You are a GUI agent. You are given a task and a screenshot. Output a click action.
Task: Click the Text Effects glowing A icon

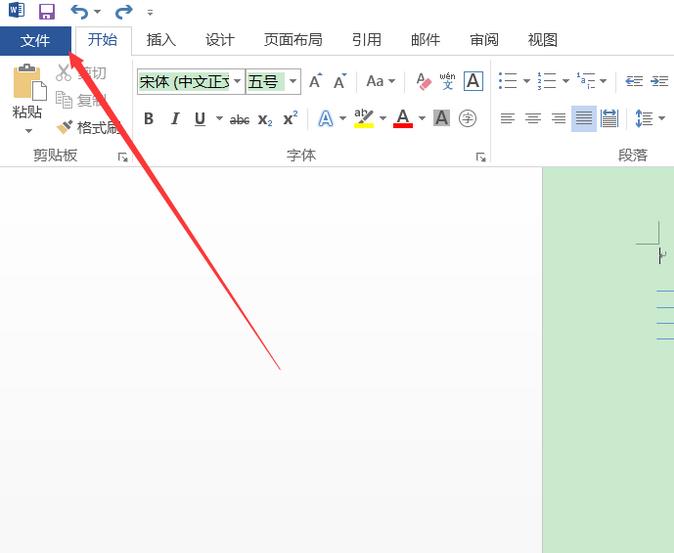[x=325, y=119]
